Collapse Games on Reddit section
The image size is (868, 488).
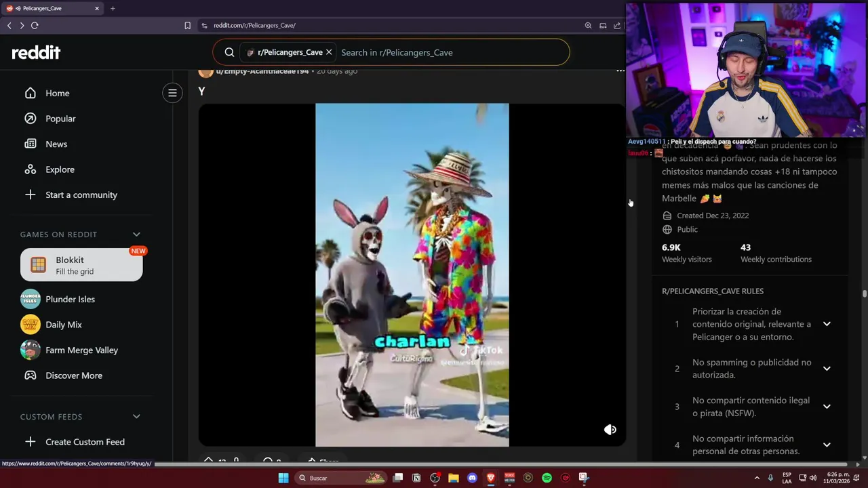[136, 235]
